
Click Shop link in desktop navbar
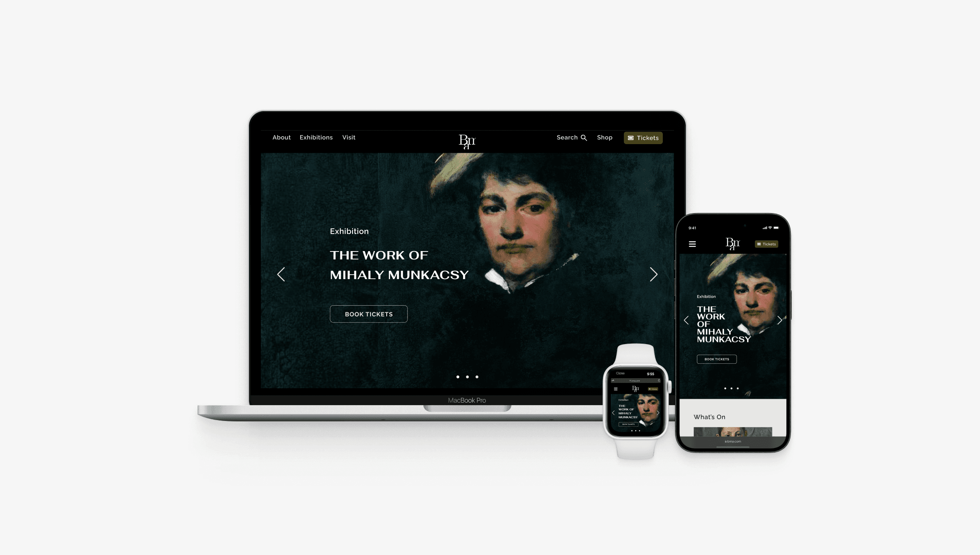pyautogui.click(x=604, y=137)
